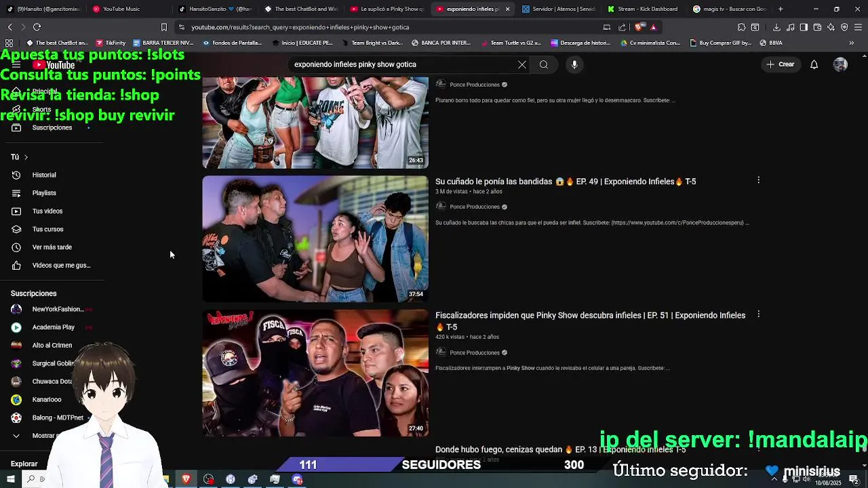Click the share icon in address bar
868x488 pixels.
point(622,27)
